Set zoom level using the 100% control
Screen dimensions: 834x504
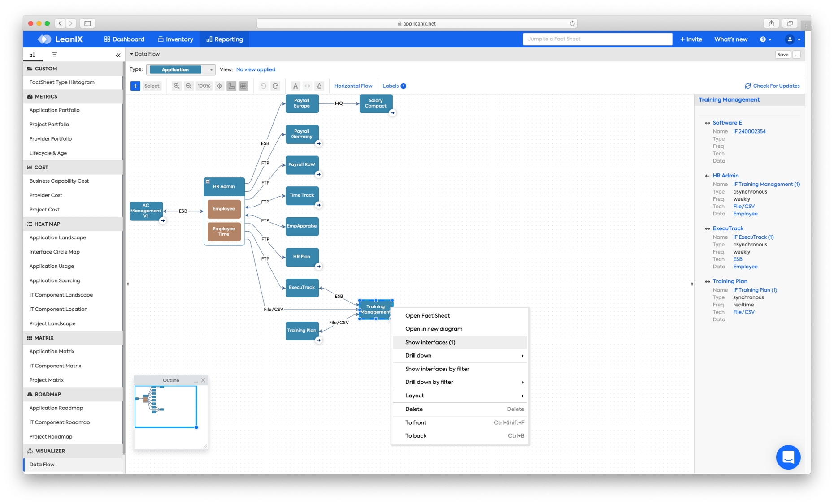point(204,86)
